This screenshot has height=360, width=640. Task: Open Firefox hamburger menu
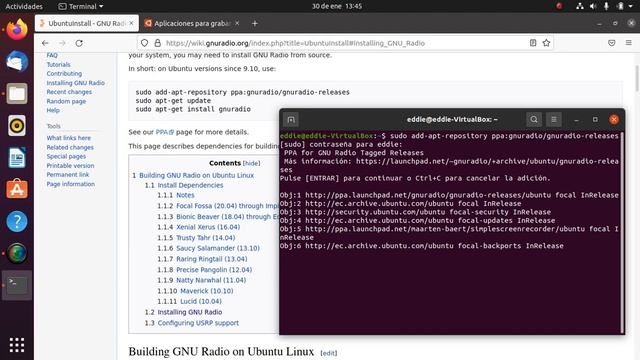click(x=629, y=43)
